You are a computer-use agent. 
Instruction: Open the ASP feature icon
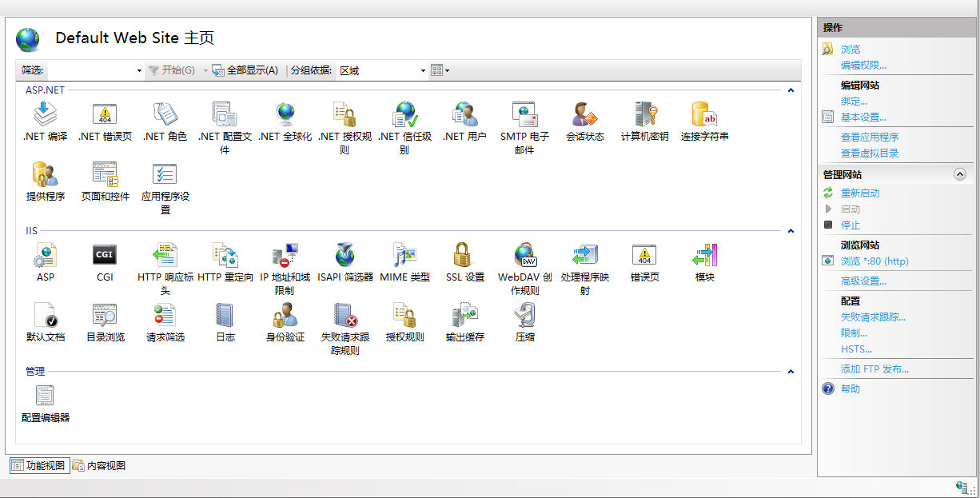pyautogui.click(x=46, y=255)
